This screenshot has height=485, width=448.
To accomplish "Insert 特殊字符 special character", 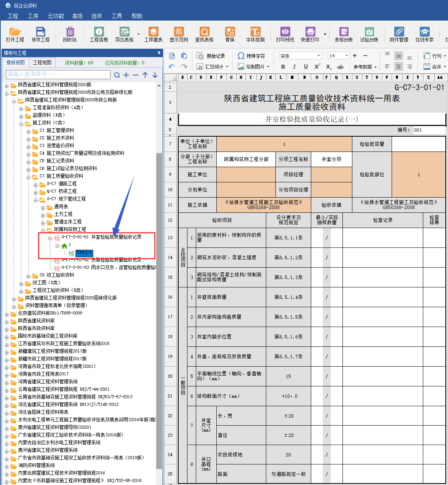I will tap(251, 56).
